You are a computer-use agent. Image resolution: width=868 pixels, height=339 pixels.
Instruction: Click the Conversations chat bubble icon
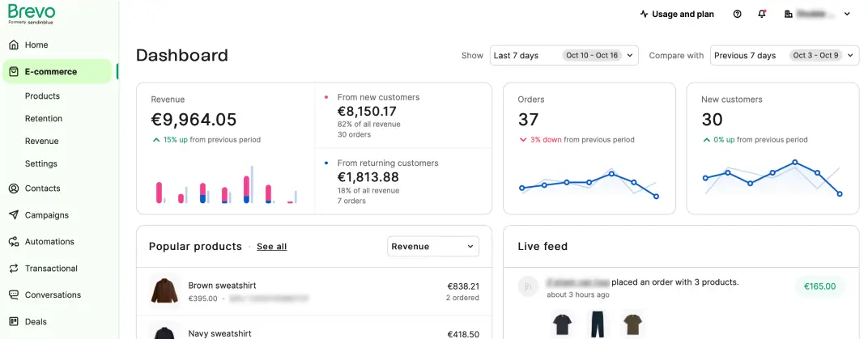(x=14, y=295)
